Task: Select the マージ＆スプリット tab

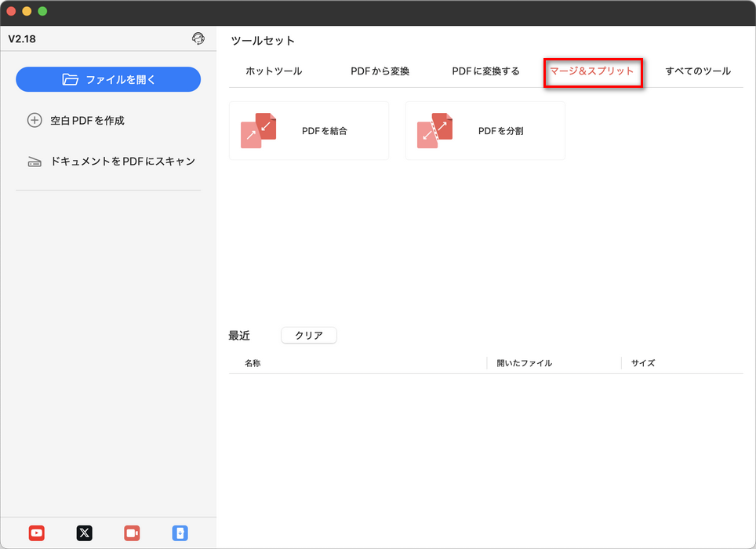Action: click(592, 70)
